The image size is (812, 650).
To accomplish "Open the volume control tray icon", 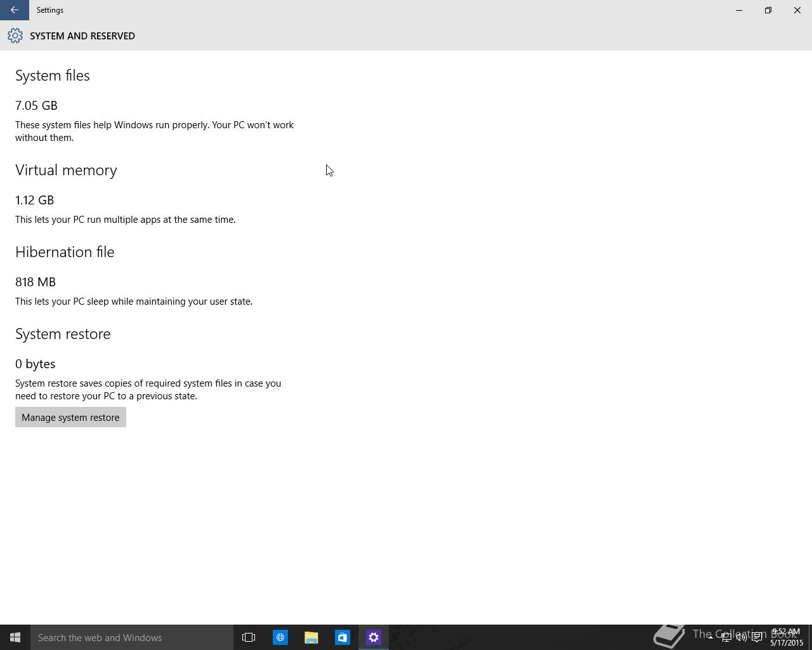I will (x=741, y=637).
